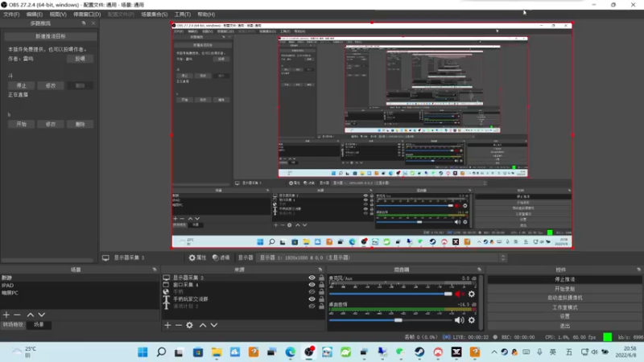Open the 停靠窗口(D) menu

87,14
